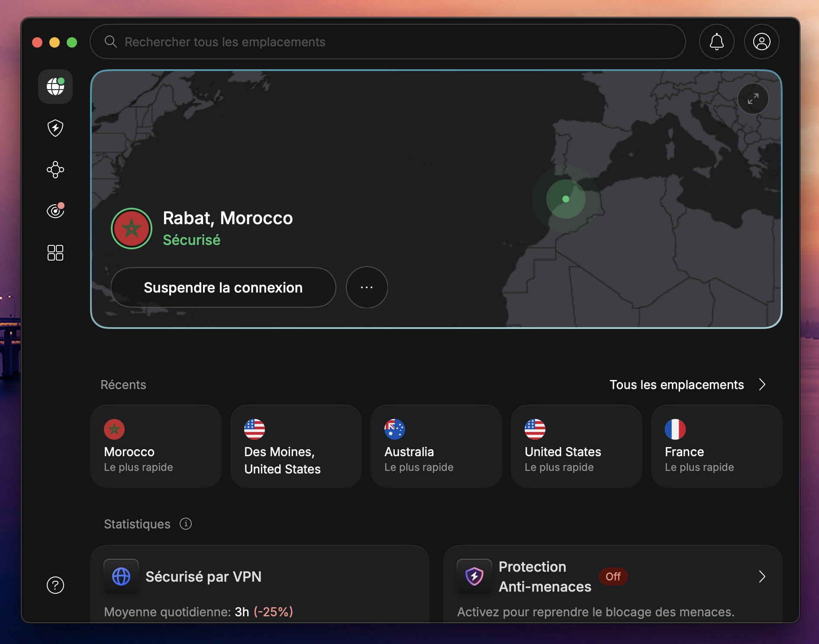Viewport: 819px width, 644px height.
Task: Connect to recent Australia card
Action: [x=436, y=446]
